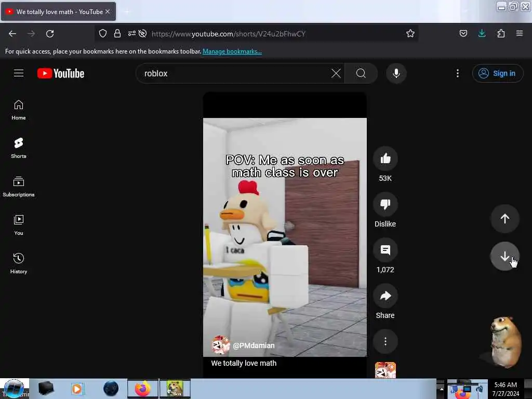Open the Windows Start menu

[14, 389]
